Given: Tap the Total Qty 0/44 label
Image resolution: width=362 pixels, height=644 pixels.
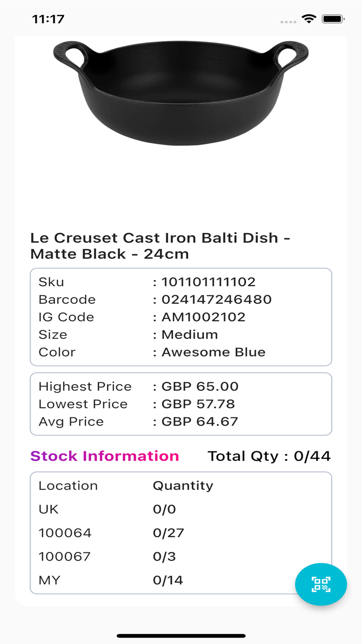Looking at the screenshot, I should 269,456.
